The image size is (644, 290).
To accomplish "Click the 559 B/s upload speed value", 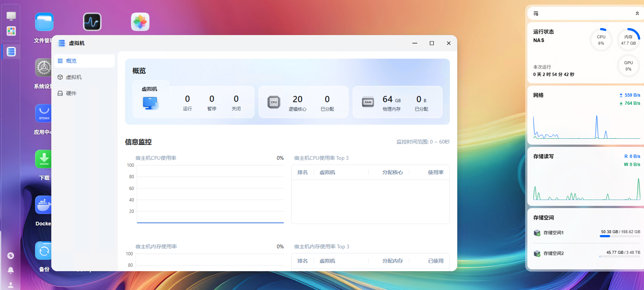I will coord(633,95).
